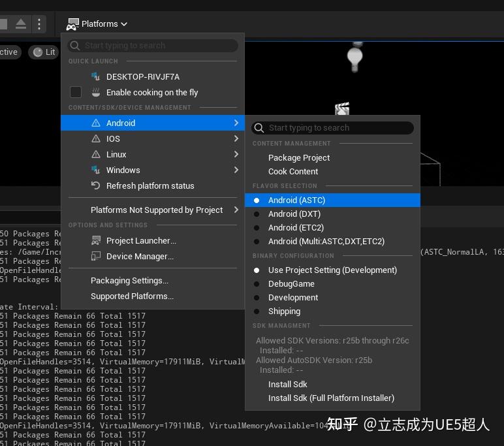The image size is (504, 446).
Task: Enable cooking on the fly checkbox
Action: pos(76,92)
